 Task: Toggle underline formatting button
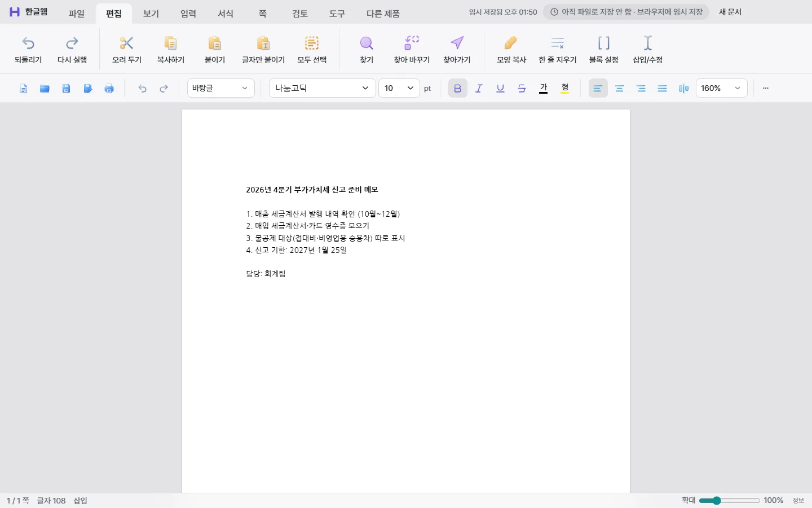(500, 88)
